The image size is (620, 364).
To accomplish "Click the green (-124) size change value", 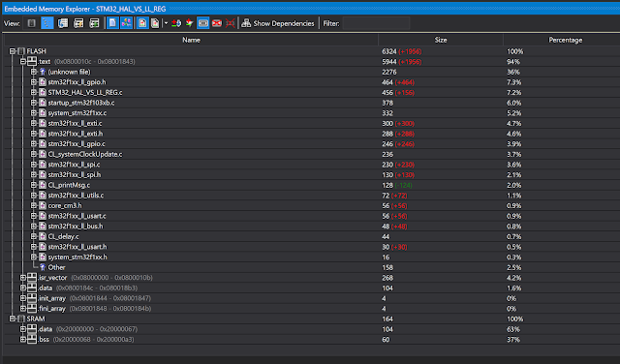I will pos(403,185).
